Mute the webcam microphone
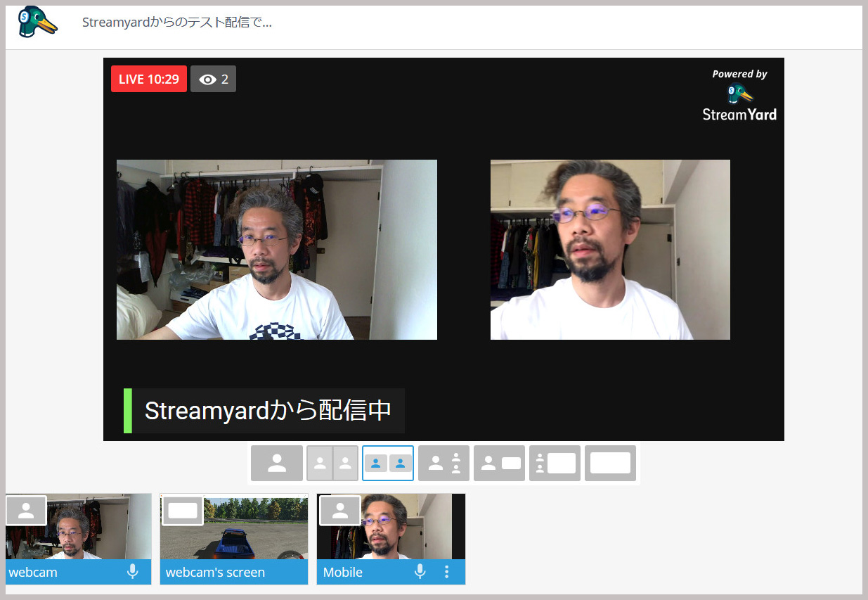 tap(133, 572)
